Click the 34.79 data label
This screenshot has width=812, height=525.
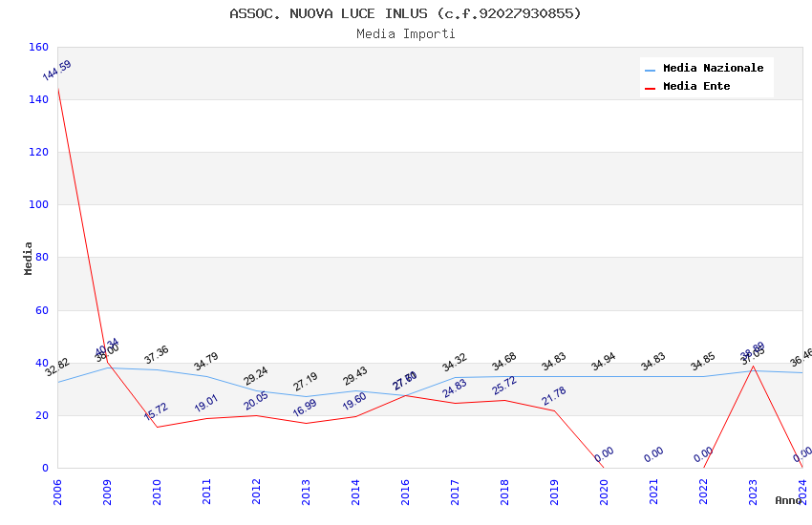[206, 361]
